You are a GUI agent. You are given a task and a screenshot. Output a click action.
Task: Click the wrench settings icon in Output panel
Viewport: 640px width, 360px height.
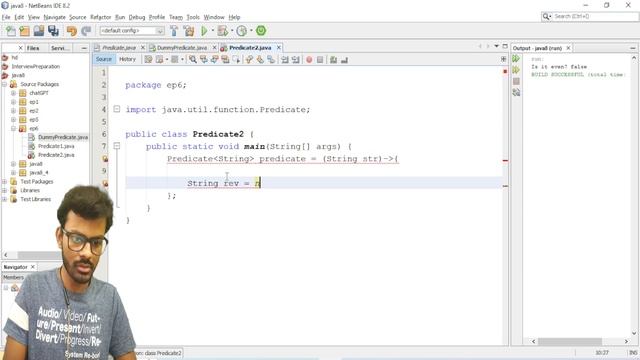pos(516,93)
